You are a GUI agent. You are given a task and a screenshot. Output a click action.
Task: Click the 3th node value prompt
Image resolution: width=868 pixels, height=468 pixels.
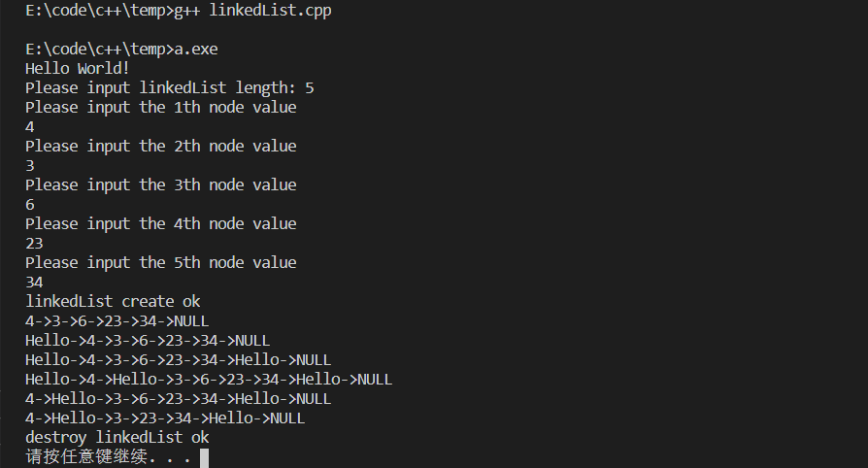tap(160, 185)
